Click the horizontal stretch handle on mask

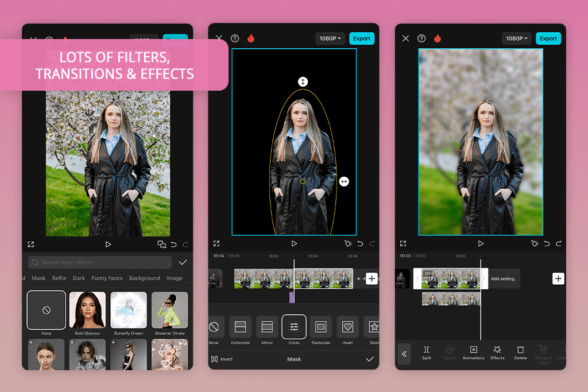coord(344,182)
